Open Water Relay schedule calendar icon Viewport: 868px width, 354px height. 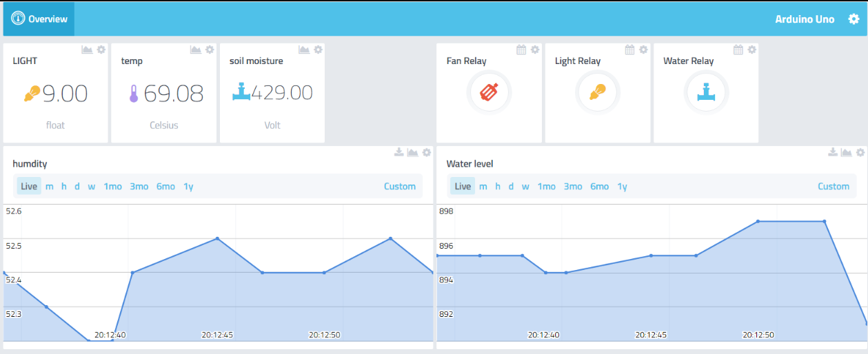tap(738, 50)
